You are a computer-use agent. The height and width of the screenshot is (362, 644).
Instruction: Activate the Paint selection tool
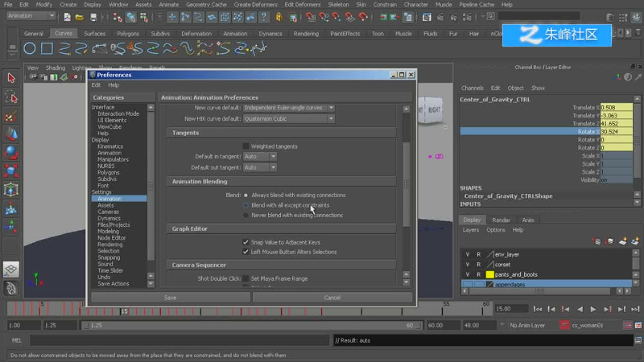11,116
